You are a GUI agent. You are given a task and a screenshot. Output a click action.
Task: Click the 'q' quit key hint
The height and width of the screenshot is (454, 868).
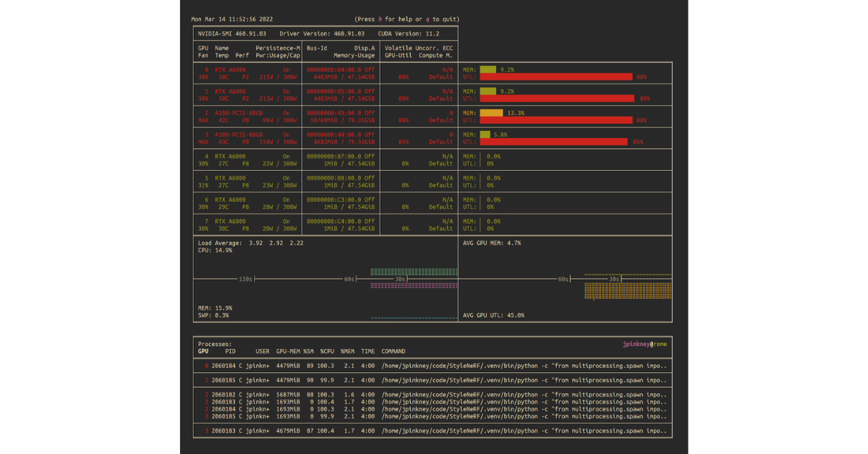pyautogui.click(x=425, y=19)
